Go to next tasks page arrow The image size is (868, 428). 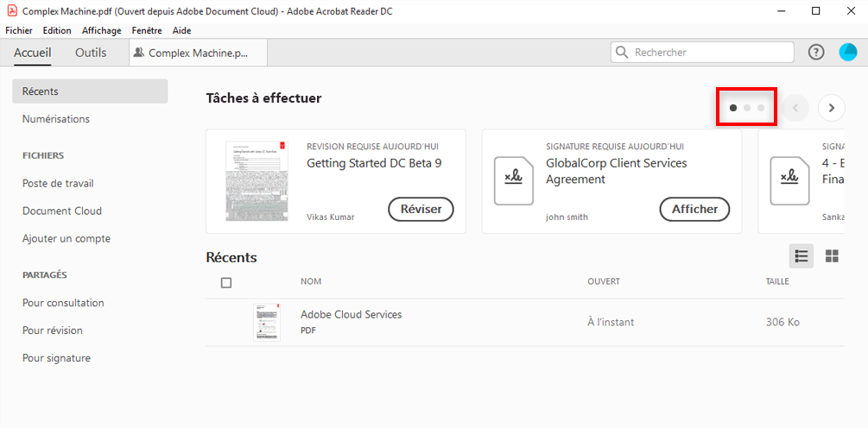831,108
